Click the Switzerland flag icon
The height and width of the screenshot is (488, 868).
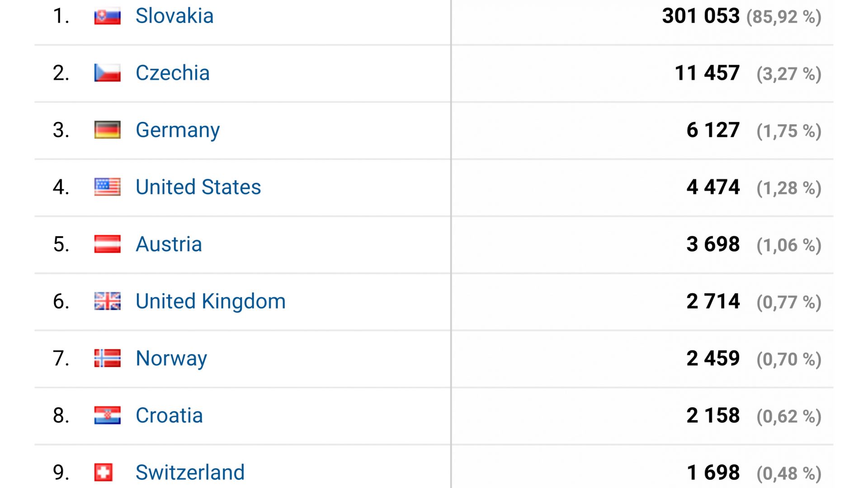103,472
